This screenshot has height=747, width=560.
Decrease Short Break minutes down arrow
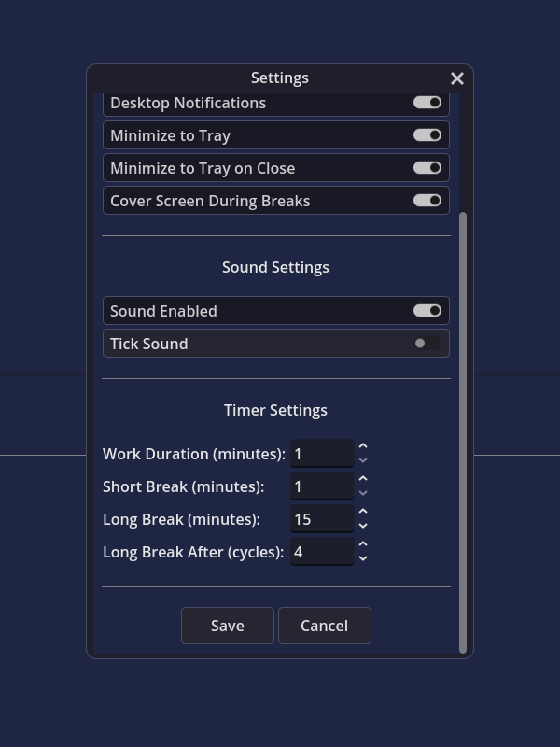[x=363, y=493]
